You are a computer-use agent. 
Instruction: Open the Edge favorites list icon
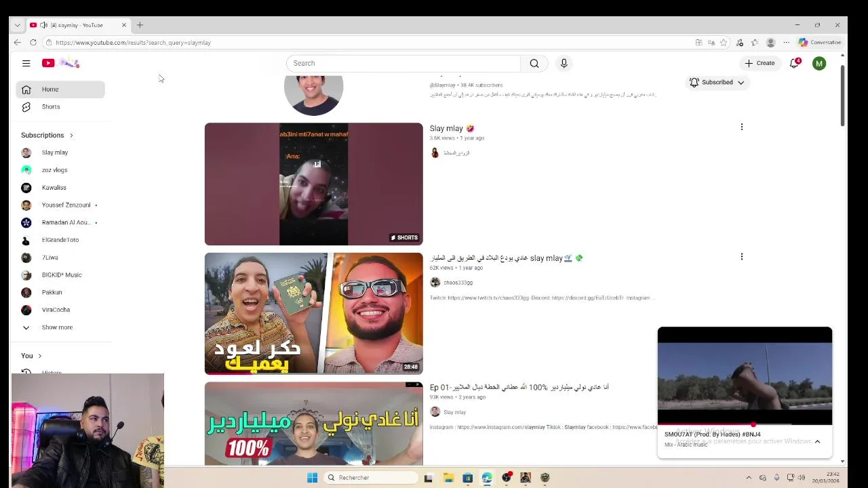tap(755, 42)
